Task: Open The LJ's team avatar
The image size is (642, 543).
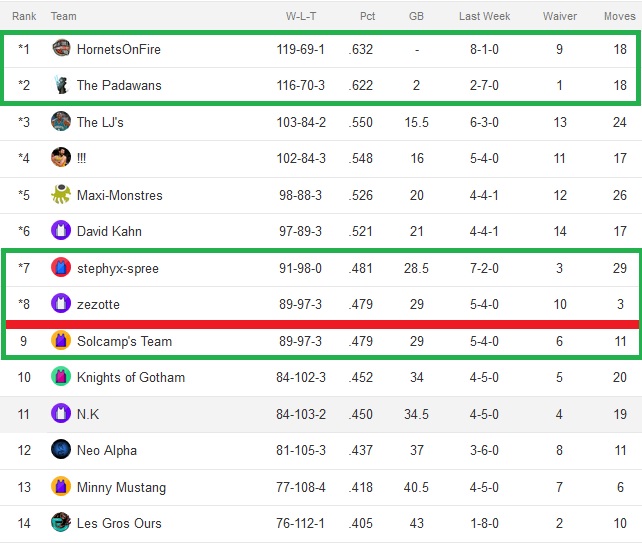Action: pyautogui.click(x=61, y=121)
